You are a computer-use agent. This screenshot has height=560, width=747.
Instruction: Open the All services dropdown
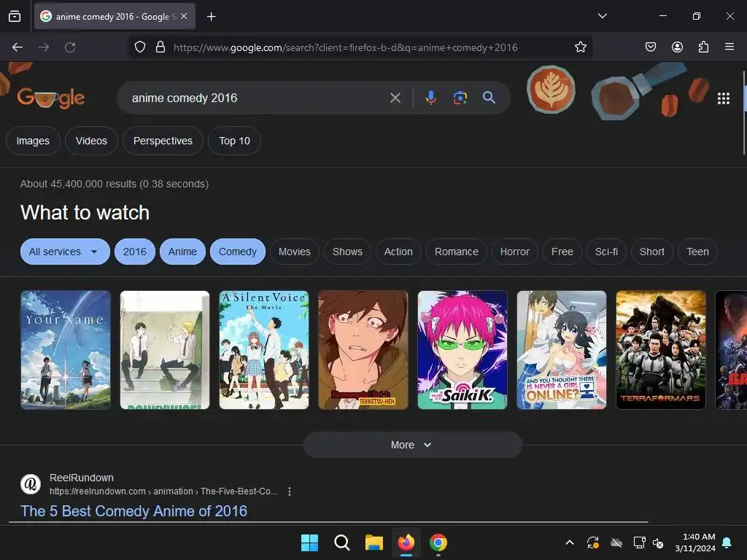[x=65, y=252]
